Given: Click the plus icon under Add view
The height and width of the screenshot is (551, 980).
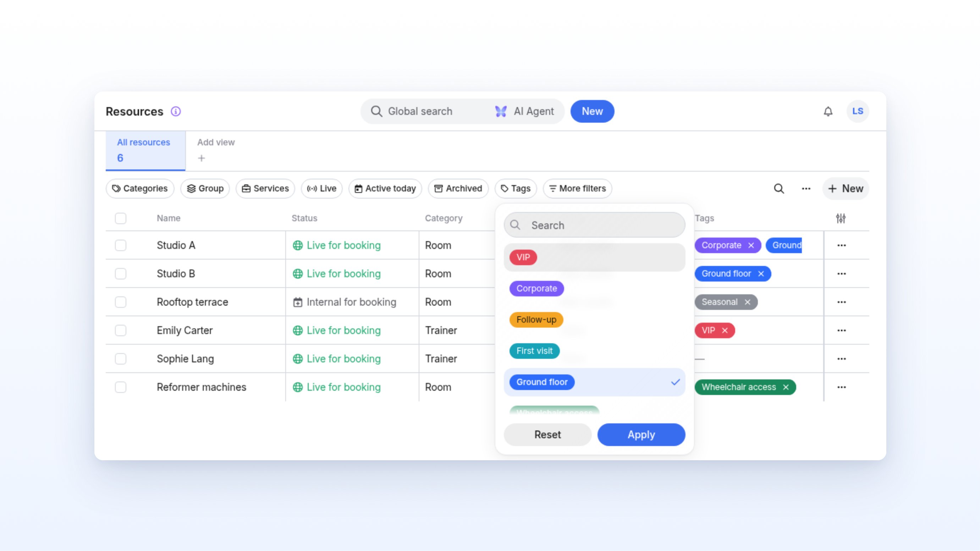Looking at the screenshot, I should 201,158.
